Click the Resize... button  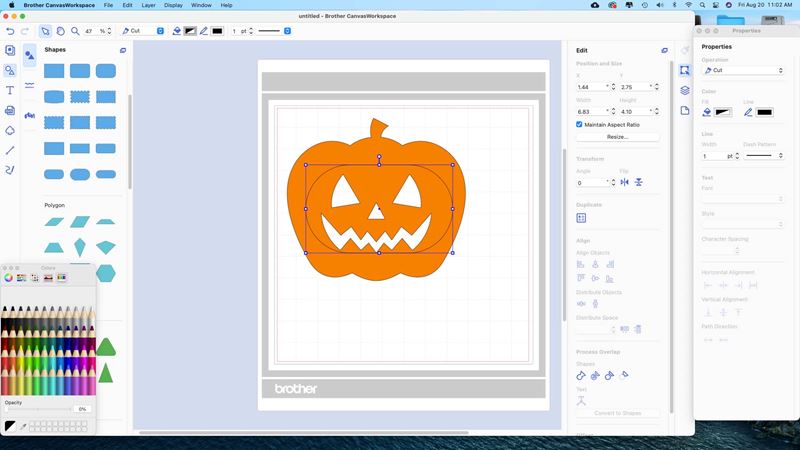[x=617, y=136]
